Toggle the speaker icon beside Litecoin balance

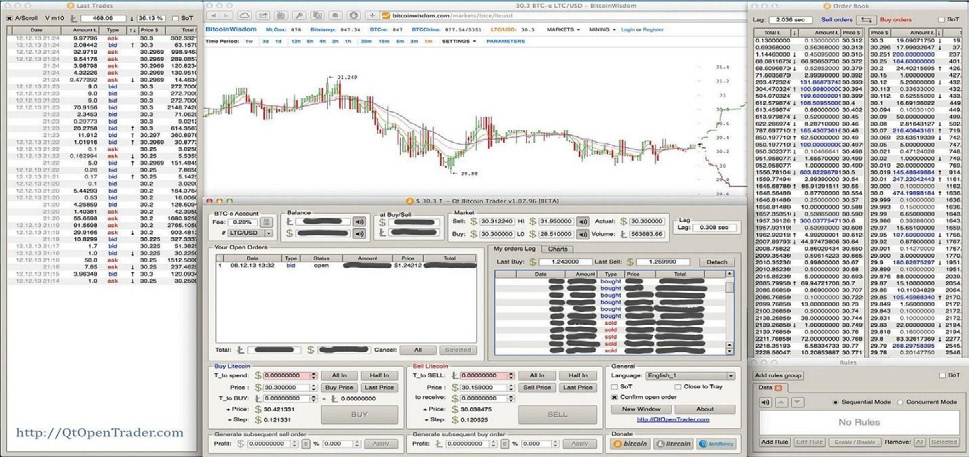pos(359,222)
